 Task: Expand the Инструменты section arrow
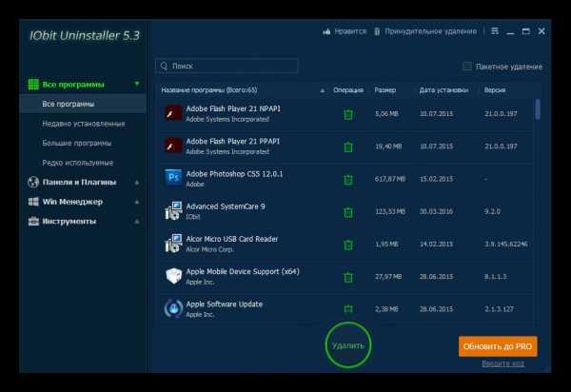point(137,221)
